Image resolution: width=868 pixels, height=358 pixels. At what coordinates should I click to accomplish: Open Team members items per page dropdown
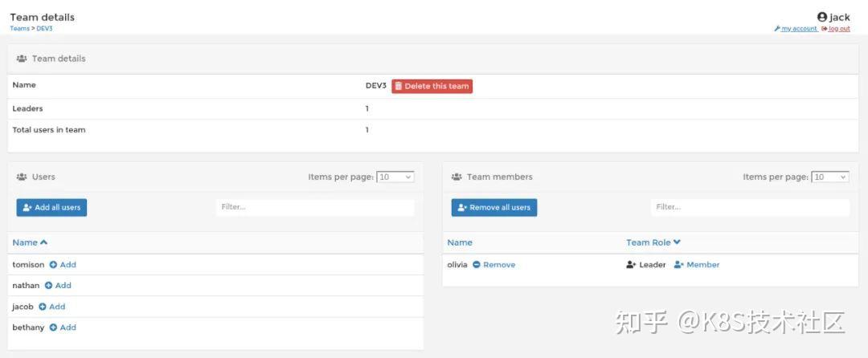click(x=829, y=177)
